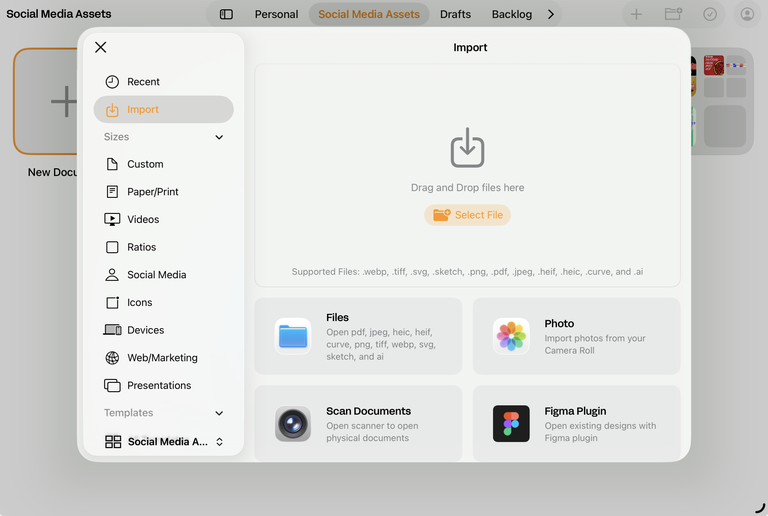Click the Presentations slides icon
Viewport: 768px width, 516px height.
pyautogui.click(x=112, y=385)
